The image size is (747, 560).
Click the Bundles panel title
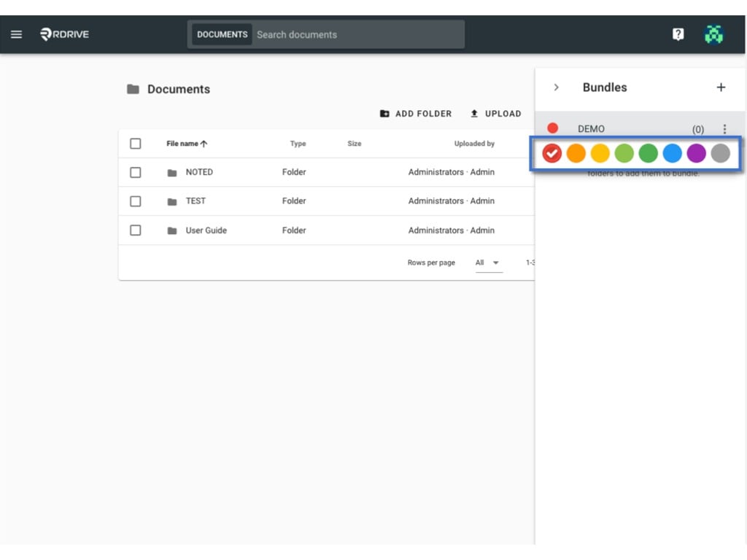tap(605, 87)
